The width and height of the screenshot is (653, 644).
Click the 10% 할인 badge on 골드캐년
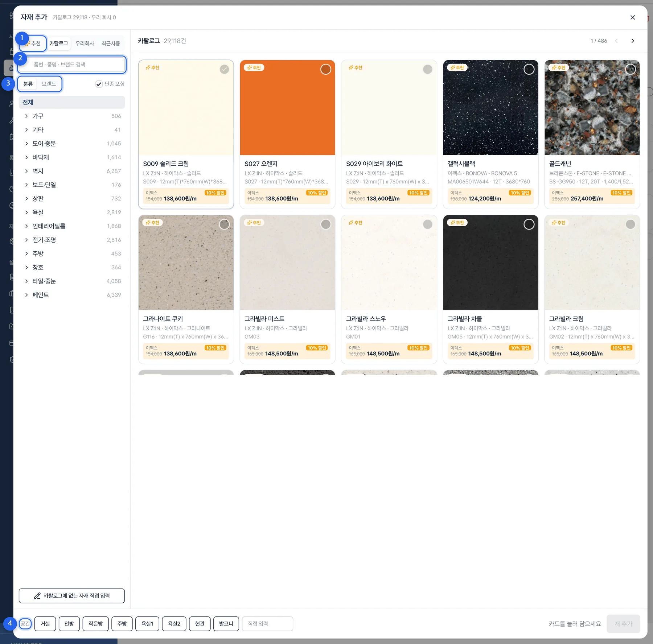click(621, 193)
